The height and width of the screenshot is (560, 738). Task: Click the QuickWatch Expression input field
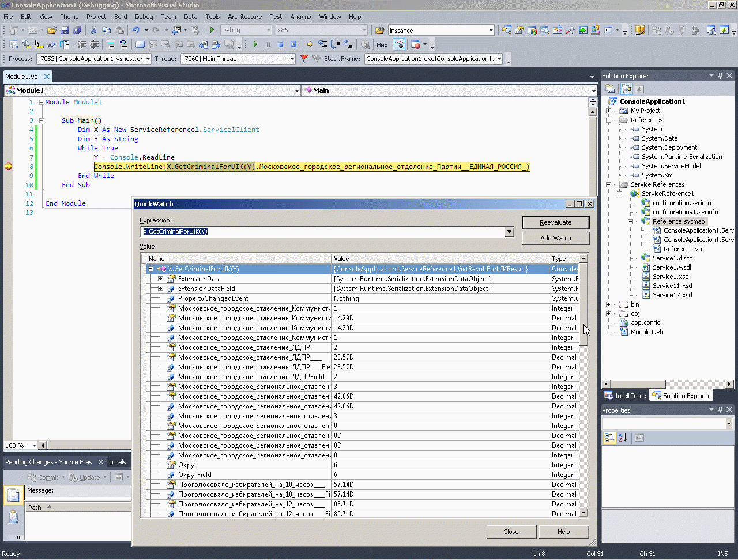(322, 232)
